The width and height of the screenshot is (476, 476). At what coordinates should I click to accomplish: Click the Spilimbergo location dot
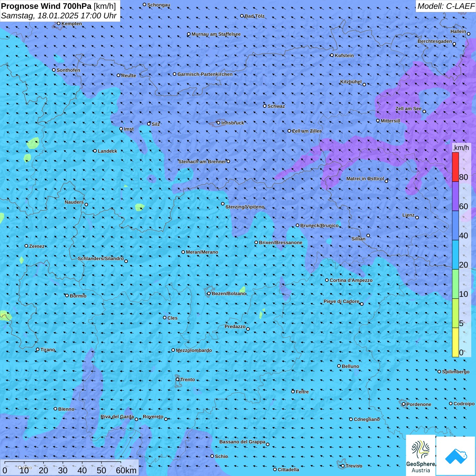[x=439, y=372]
